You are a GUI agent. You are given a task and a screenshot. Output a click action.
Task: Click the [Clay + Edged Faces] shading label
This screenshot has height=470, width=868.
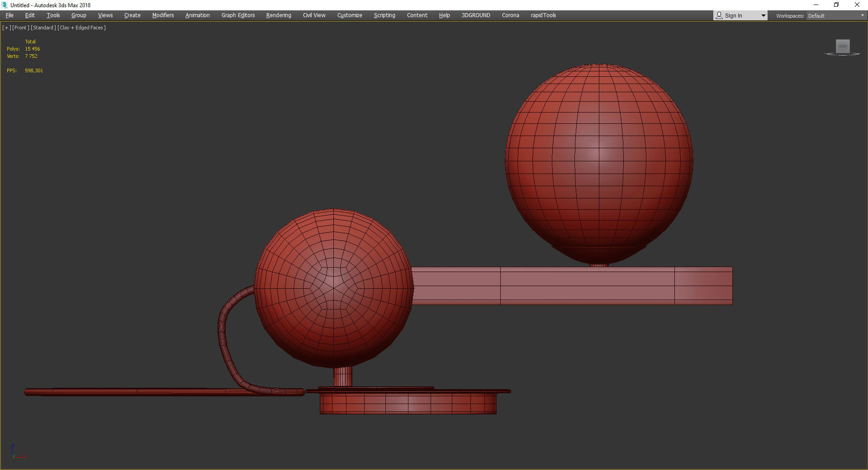pyautogui.click(x=82, y=28)
